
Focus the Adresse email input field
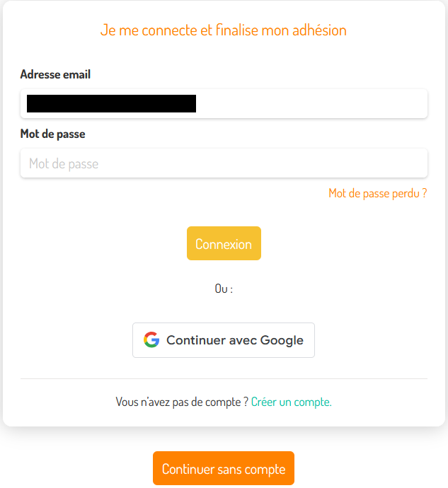coord(224,104)
